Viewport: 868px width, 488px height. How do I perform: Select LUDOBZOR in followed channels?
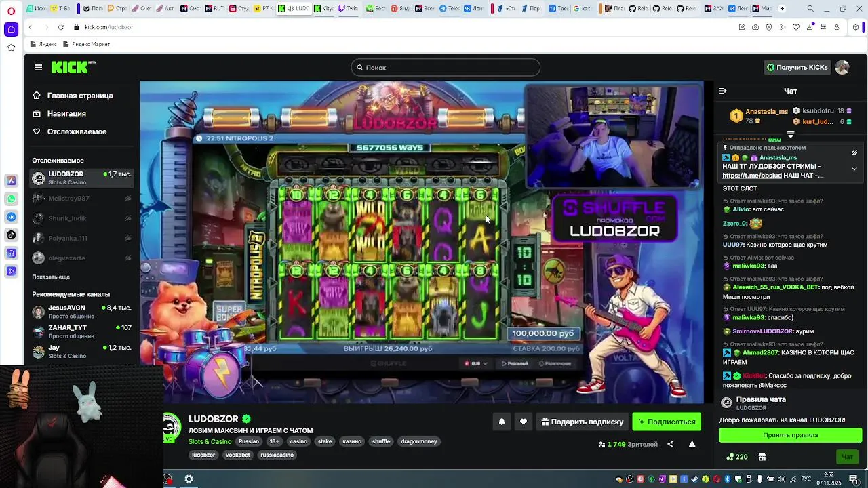pos(81,178)
